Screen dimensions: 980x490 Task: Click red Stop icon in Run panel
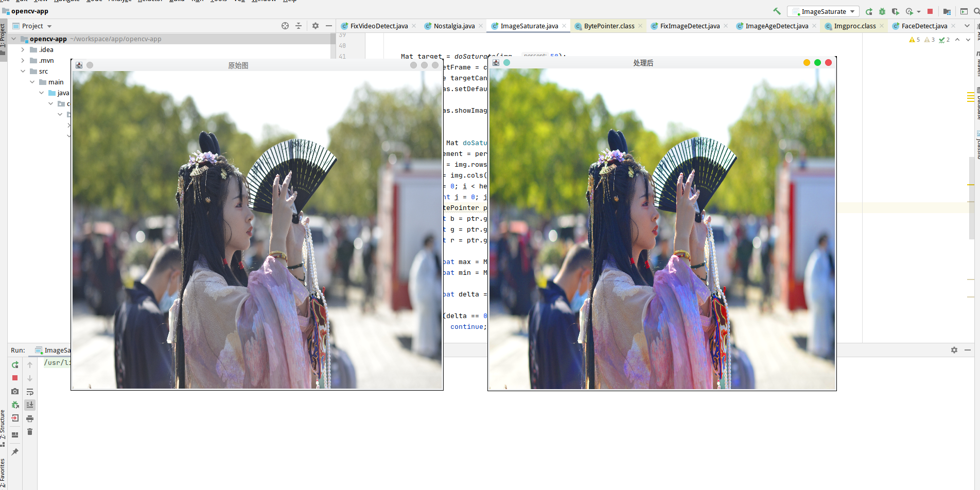(15, 378)
